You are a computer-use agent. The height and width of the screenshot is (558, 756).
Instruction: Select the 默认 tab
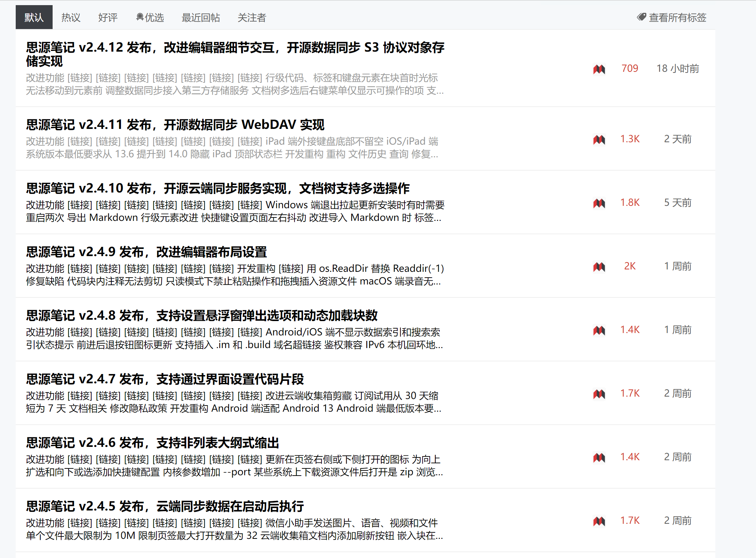coord(34,17)
